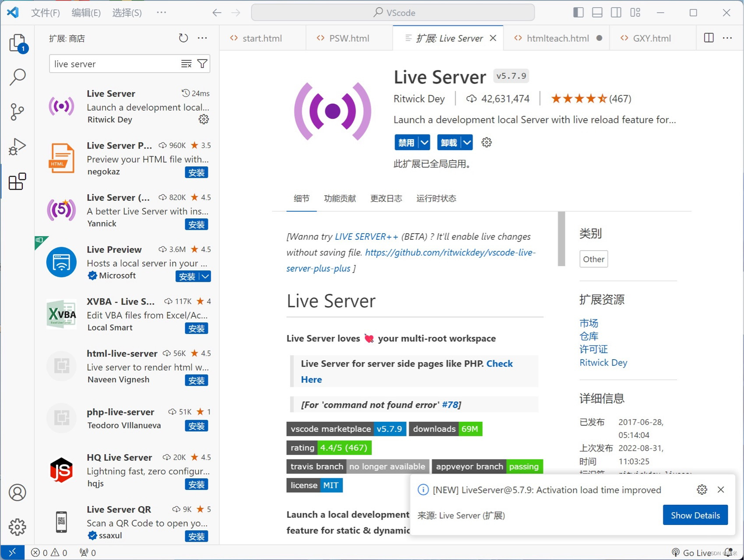Open notification settings gear in toast

tap(702, 490)
